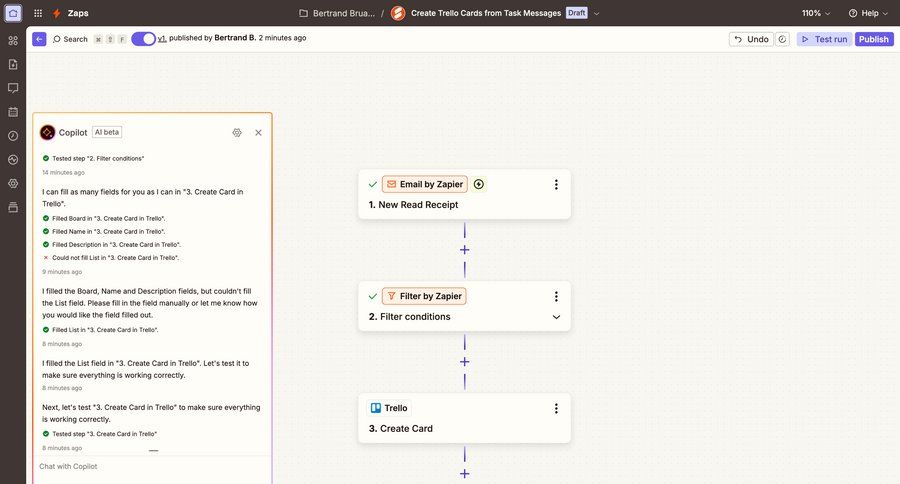Viewport: 900px width, 484px height.
Task: Open the zoom level 110% dropdown
Action: coord(816,13)
